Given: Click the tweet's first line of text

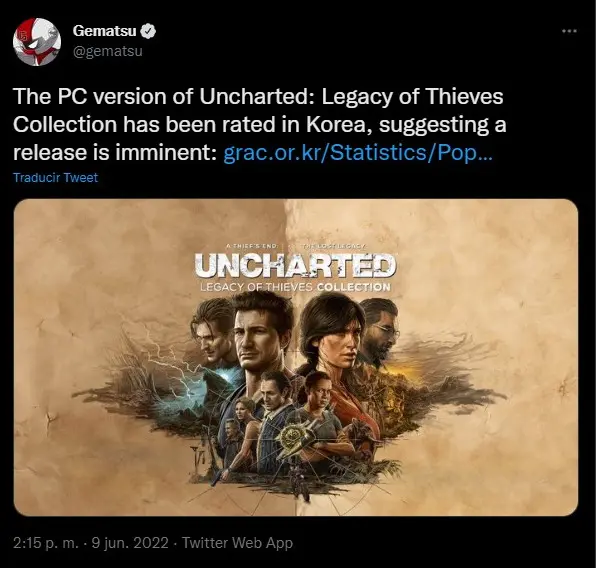Looking at the screenshot, I should pyautogui.click(x=258, y=97).
